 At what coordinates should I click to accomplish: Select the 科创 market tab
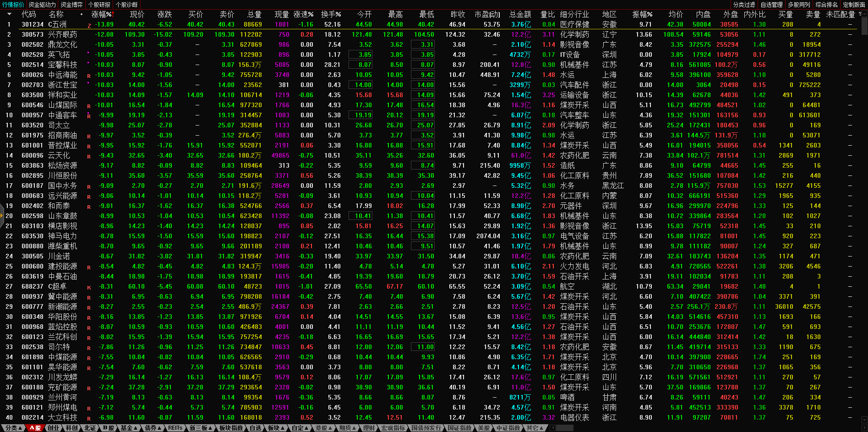click(x=72, y=428)
